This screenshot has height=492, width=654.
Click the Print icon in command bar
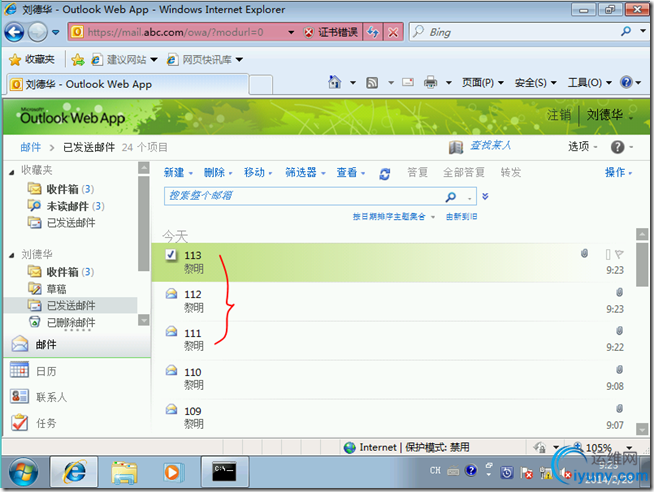(430, 82)
